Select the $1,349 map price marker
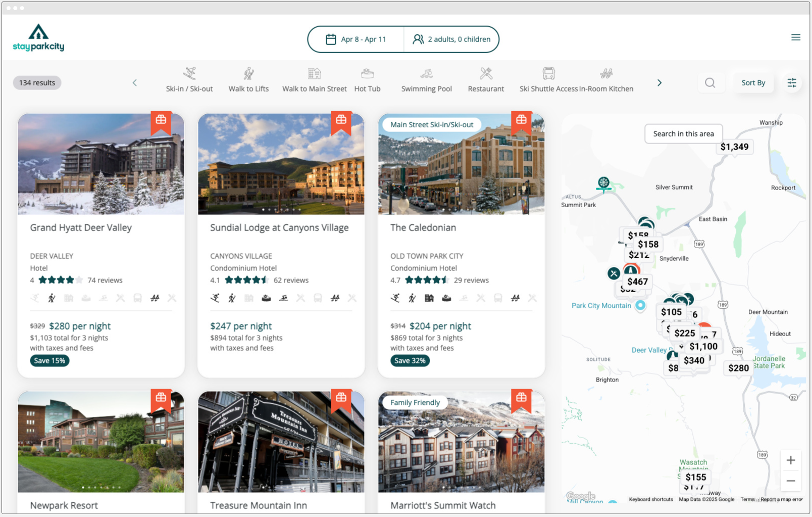 coord(735,147)
